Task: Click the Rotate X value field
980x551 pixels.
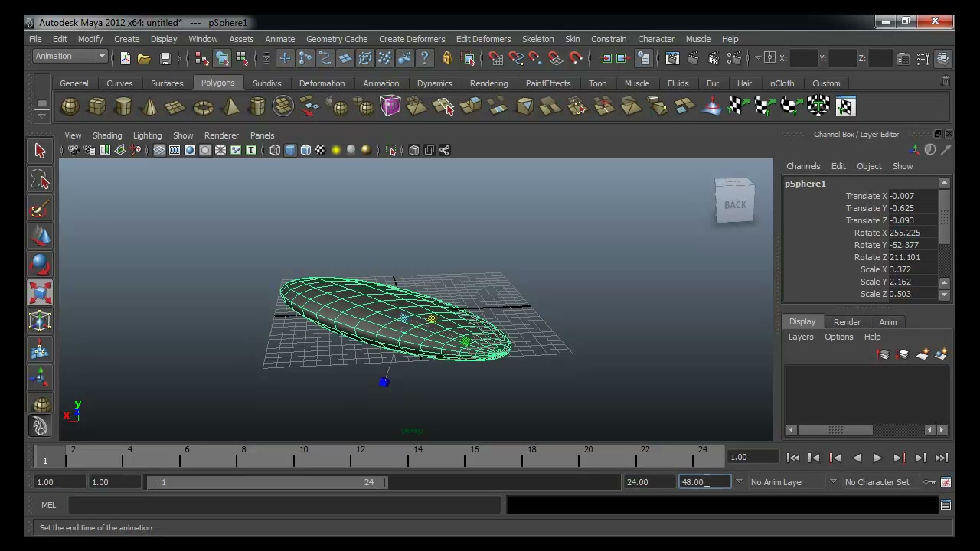Action: [913, 233]
